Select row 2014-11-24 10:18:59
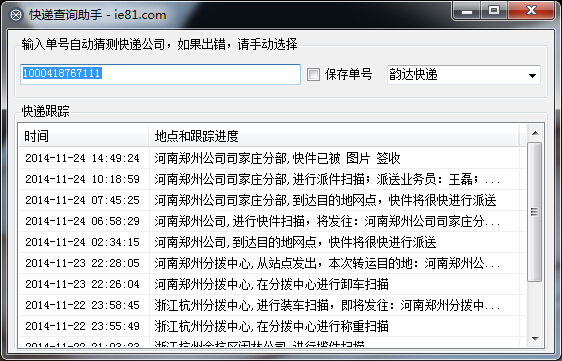Viewport: 562px width, 361px height. coord(272,179)
